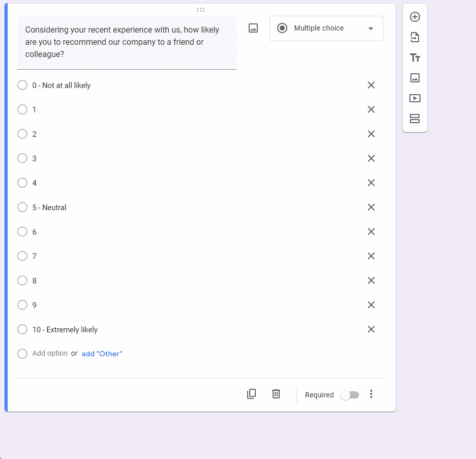Select the '10 - Extremely likely' option
Screen dimensions: 476x459
tap(22, 329)
